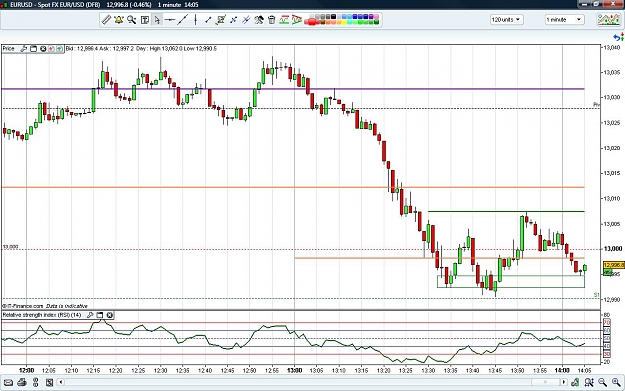This screenshot has height=391, width=625.
Task: Click the purple horizontal line on chart
Action: (293, 89)
